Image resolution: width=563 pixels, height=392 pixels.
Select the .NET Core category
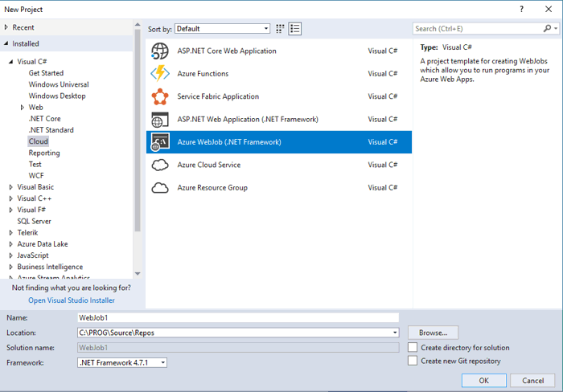(44, 118)
